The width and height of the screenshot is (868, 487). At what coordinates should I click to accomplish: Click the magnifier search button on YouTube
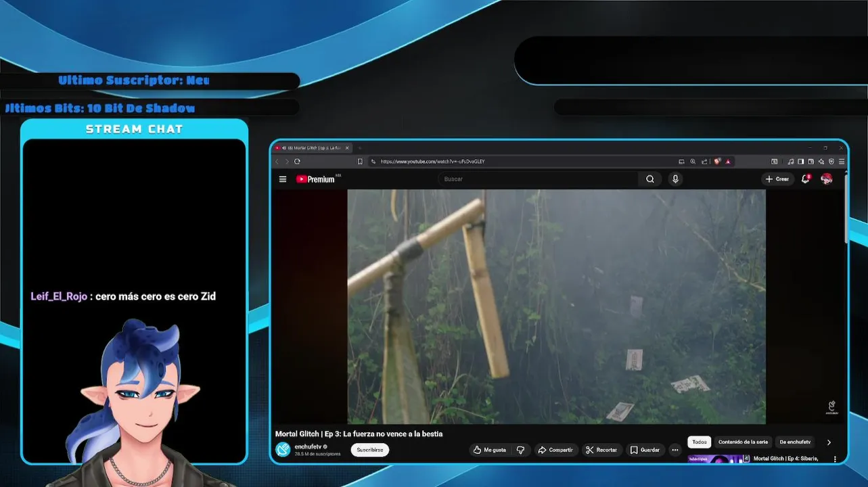(650, 179)
